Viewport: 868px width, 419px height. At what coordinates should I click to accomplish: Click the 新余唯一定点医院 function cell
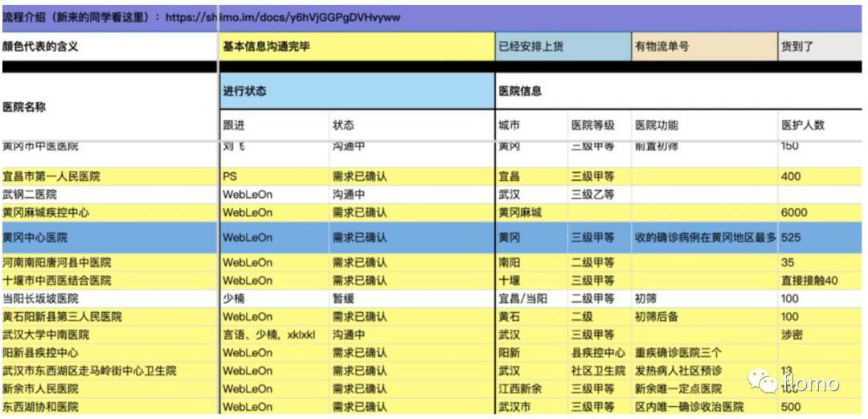point(705,389)
